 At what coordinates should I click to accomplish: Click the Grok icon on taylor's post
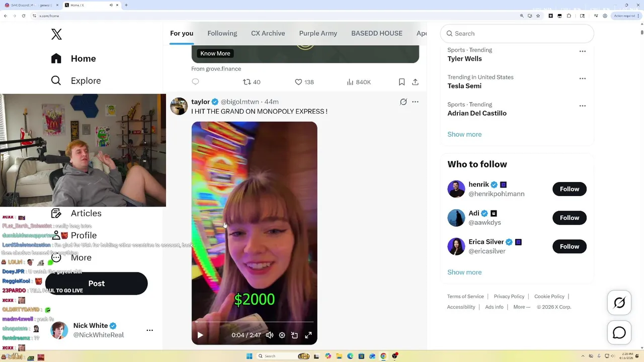[x=404, y=102]
